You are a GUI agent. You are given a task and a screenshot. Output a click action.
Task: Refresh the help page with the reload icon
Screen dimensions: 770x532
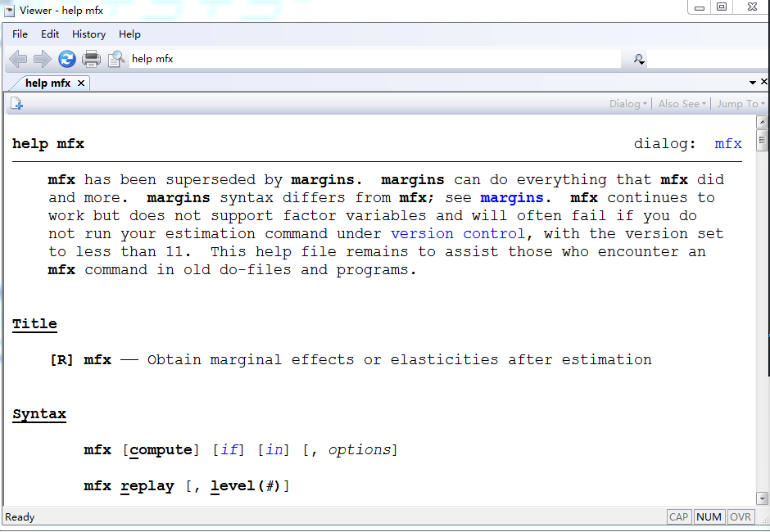pos(67,59)
